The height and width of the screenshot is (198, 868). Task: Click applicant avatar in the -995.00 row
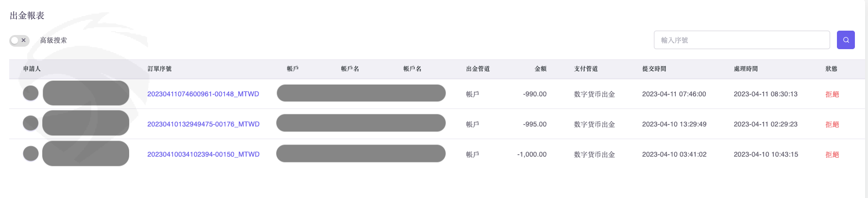tap(31, 123)
